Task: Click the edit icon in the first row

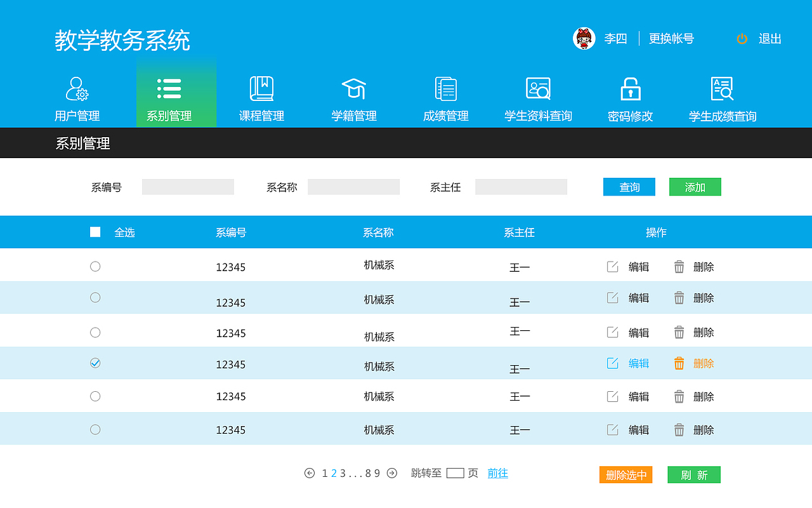Action: [612, 265]
